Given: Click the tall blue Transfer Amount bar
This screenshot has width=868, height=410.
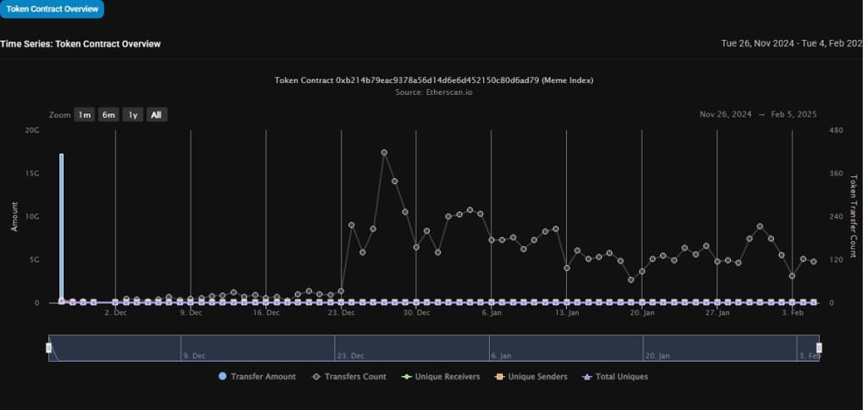Looking at the screenshot, I should pos(61,229).
